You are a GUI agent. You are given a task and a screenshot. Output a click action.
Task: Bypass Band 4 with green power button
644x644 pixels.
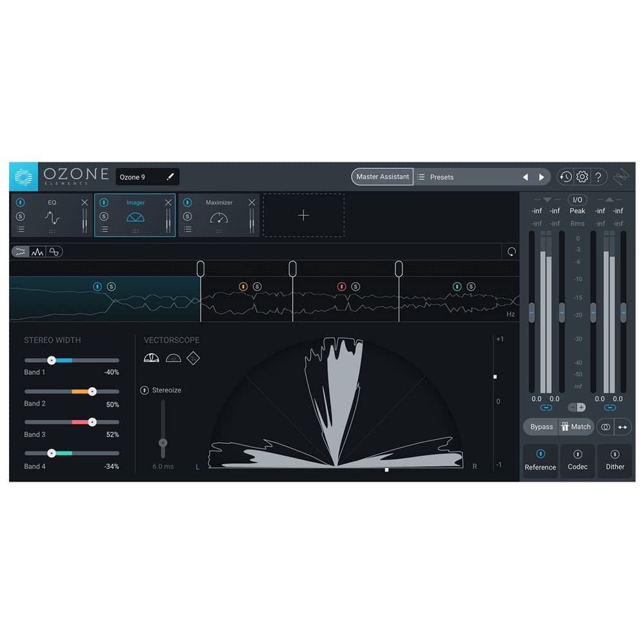457,287
